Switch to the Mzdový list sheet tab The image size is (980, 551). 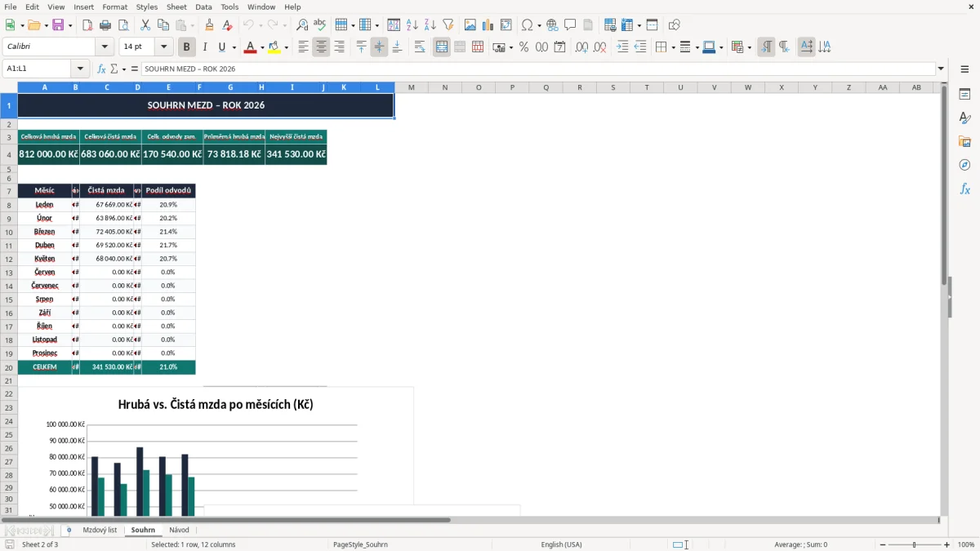[100, 530]
